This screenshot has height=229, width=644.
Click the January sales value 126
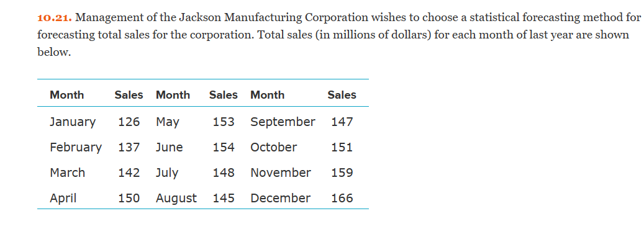point(129,122)
